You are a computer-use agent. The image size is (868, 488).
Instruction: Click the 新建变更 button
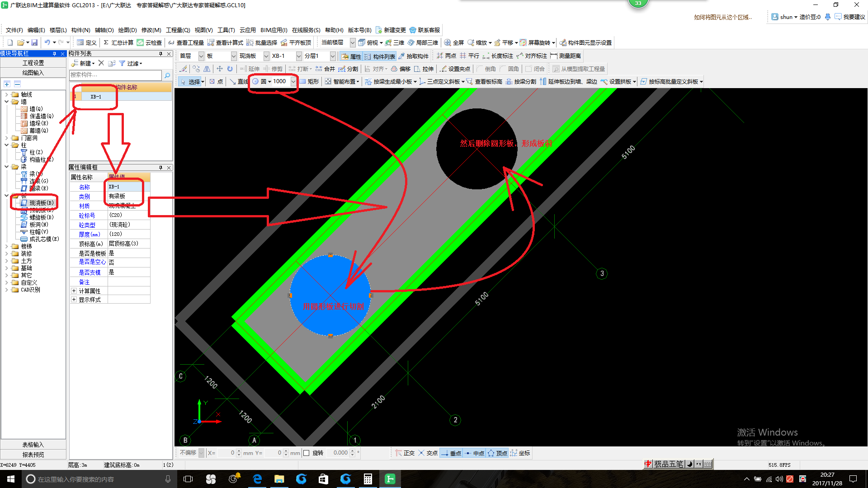pyautogui.click(x=391, y=30)
